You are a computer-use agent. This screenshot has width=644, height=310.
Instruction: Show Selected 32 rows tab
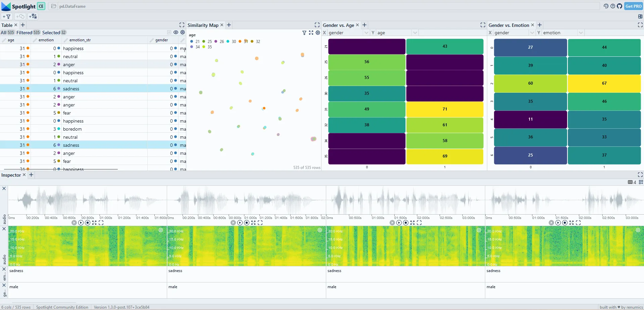54,33
